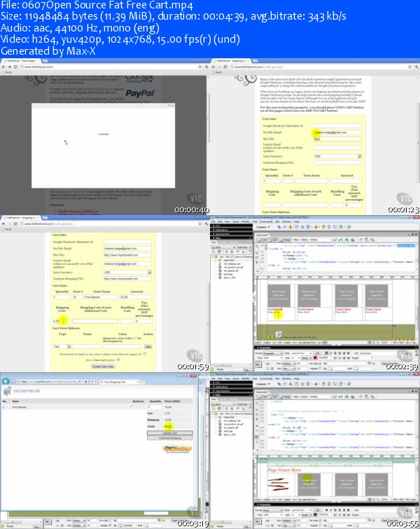Click reload icon in 00:01:59 frame
The image size is (420, 529).
click(x=15, y=224)
